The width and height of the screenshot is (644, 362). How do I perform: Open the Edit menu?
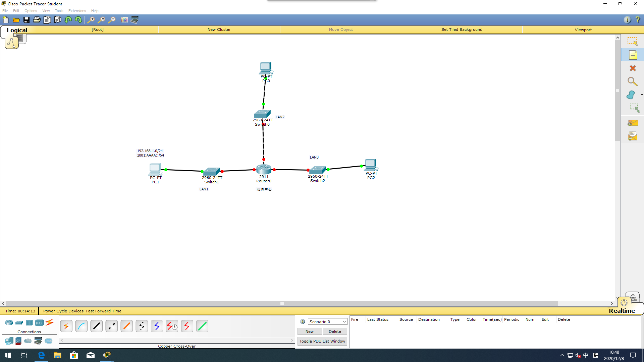click(x=16, y=11)
